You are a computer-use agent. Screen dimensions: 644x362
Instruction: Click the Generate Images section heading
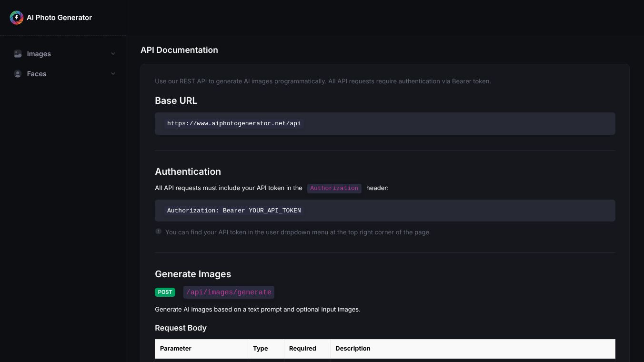point(193,274)
